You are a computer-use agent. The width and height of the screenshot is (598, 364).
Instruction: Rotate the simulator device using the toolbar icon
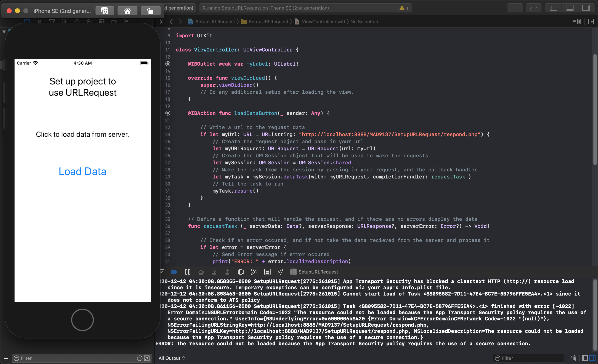[150, 11]
